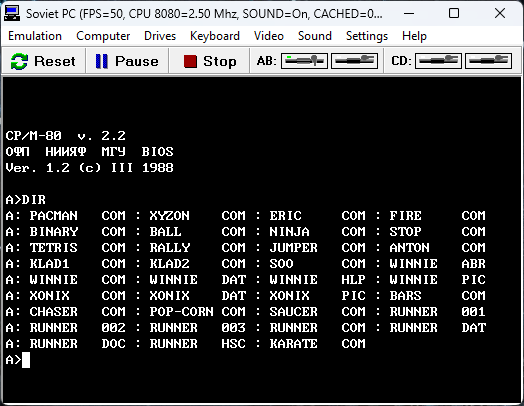Viewport: 524px width, 406px height.
Task: Open the Keyboard menu
Action: (215, 36)
